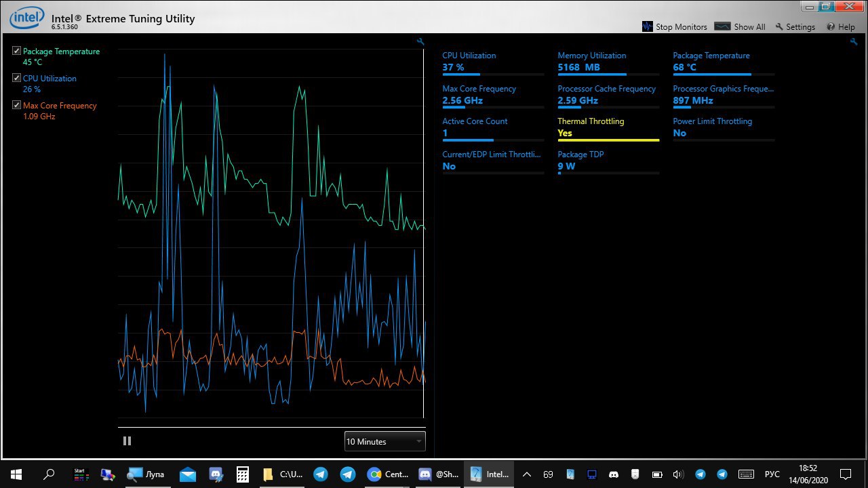Click the Max Core Frequency legend label

click(60, 106)
